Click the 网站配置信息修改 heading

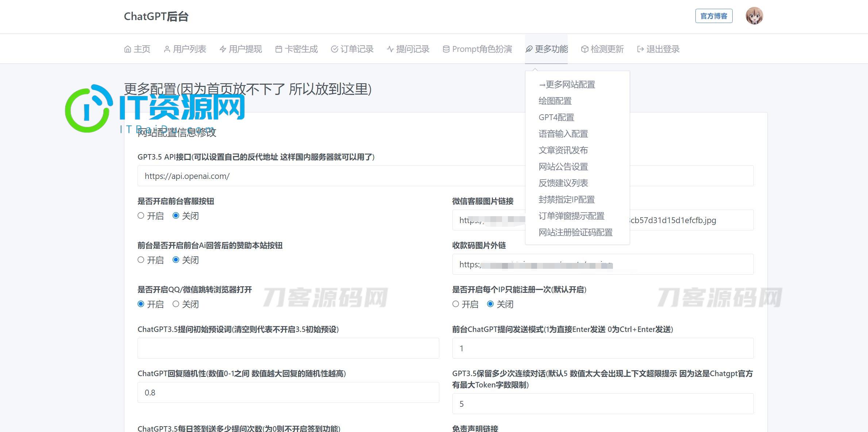tap(177, 133)
